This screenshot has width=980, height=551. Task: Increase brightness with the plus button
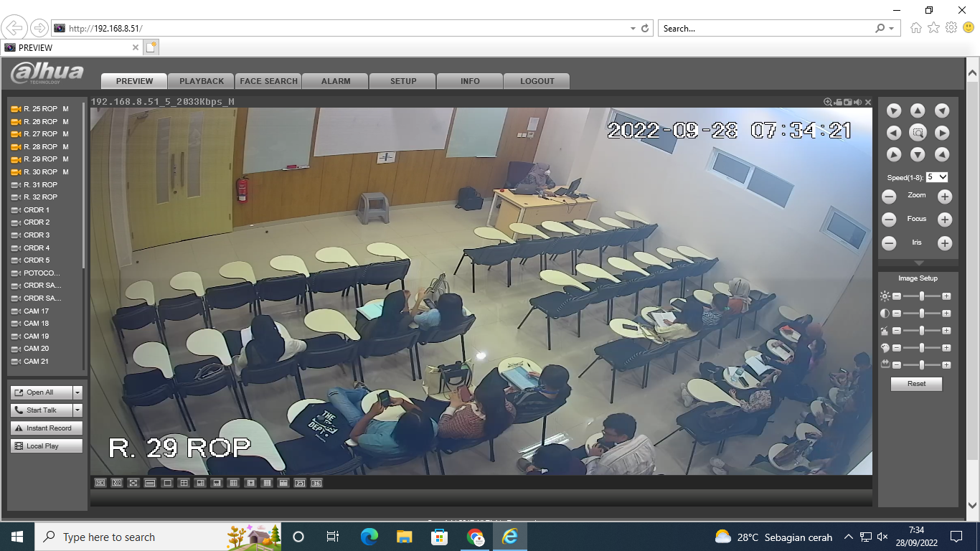coord(946,296)
